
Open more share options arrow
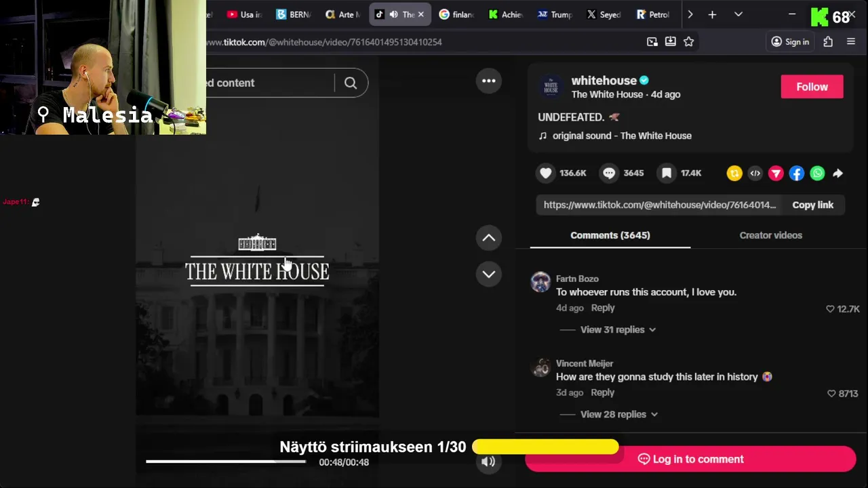(838, 174)
